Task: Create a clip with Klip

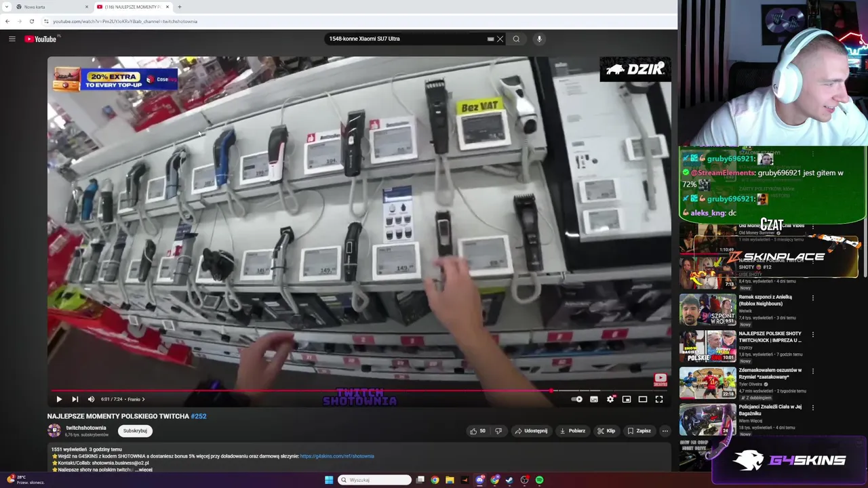Action: pos(606,430)
